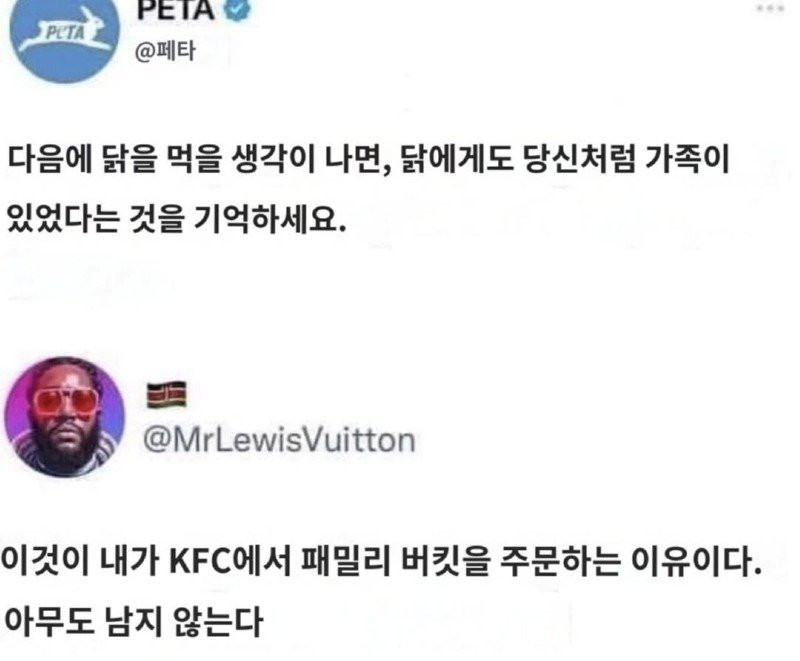Open the PETA profile picture
The height and width of the screenshot is (661, 800).
pyautogui.click(x=65, y=34)
